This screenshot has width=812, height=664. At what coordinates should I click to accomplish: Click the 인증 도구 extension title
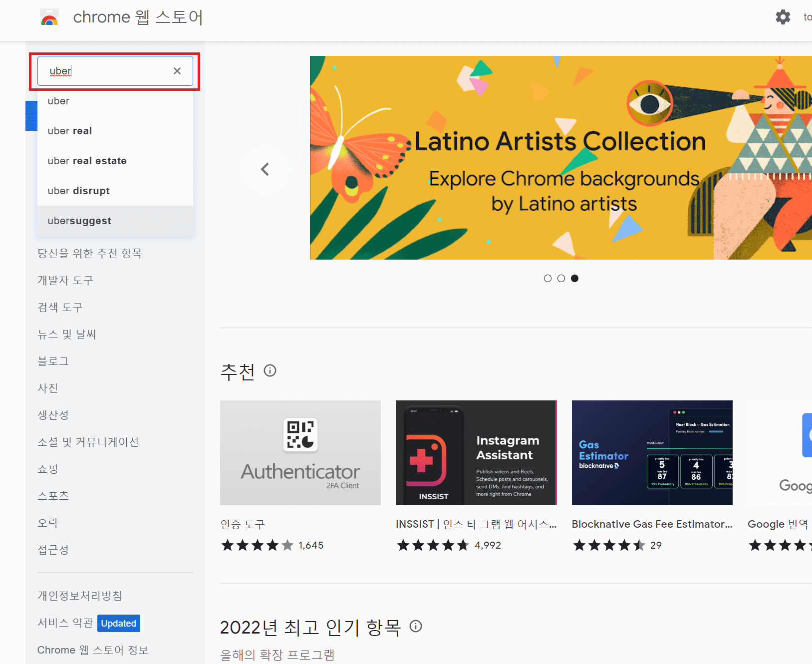[x=243, y=524]
